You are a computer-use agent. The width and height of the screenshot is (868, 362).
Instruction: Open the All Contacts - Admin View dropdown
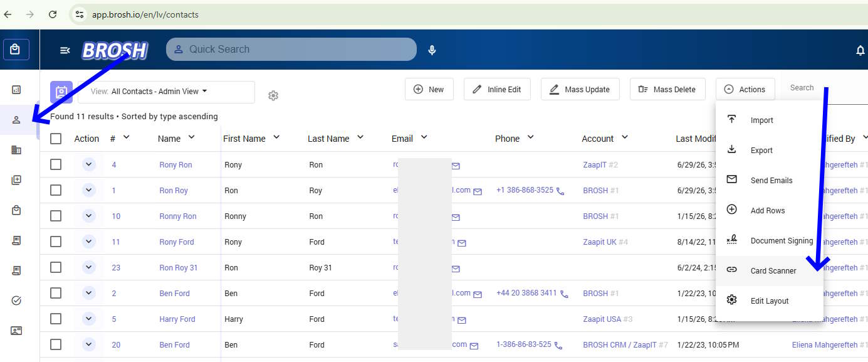point(166,92)
